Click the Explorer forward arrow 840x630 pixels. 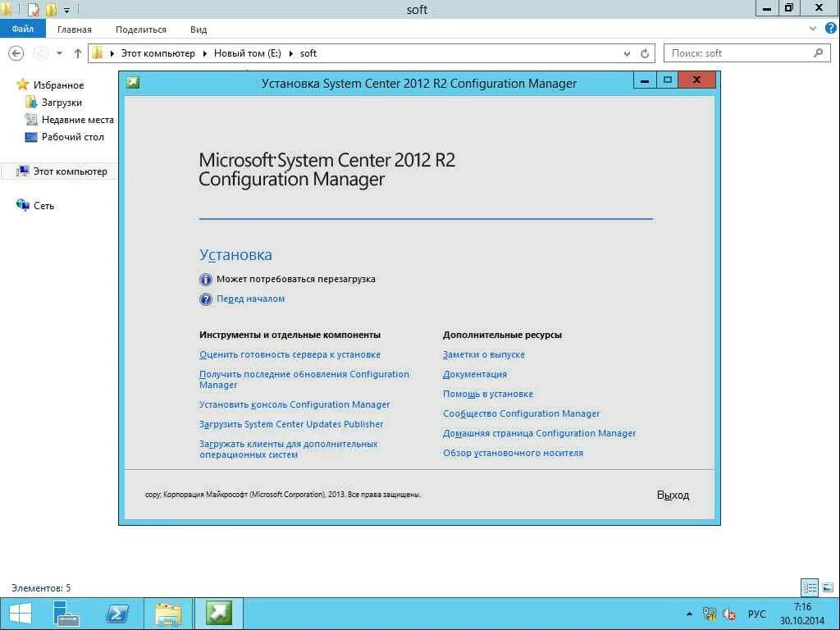coord(40,53)
